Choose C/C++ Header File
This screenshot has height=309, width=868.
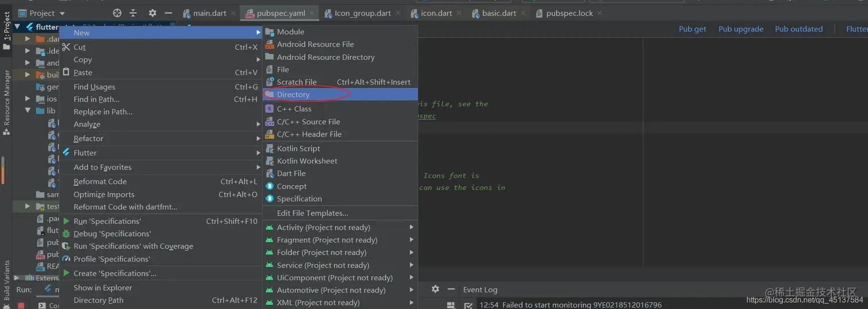[340, 134]
